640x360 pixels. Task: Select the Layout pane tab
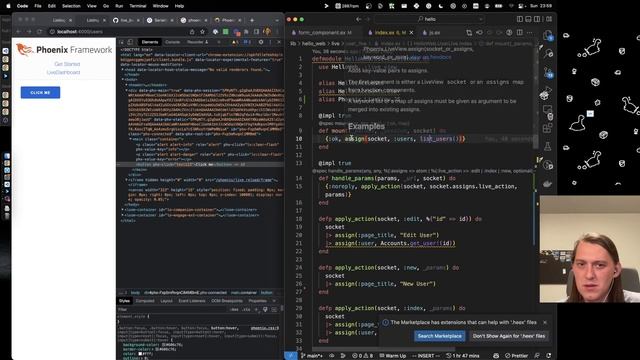[167, 301]
